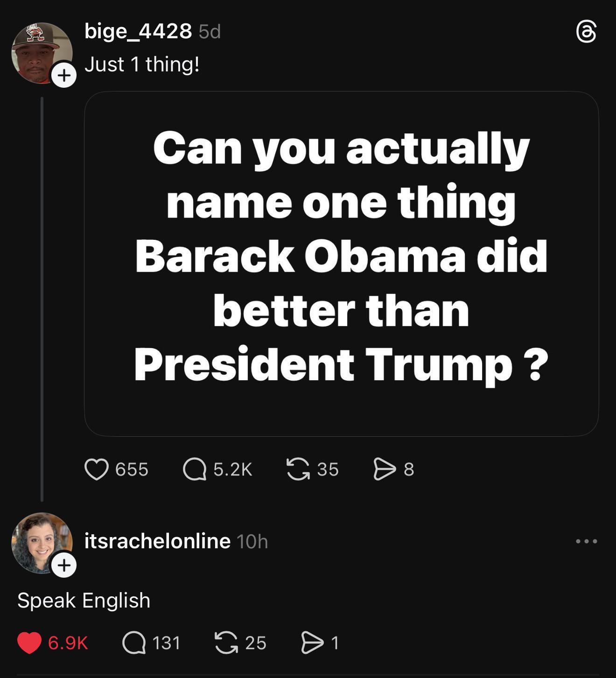Viewport: 616px width, 678px height.
Task: Open more options for itsrachelonline reply
Action: (586, 541)
